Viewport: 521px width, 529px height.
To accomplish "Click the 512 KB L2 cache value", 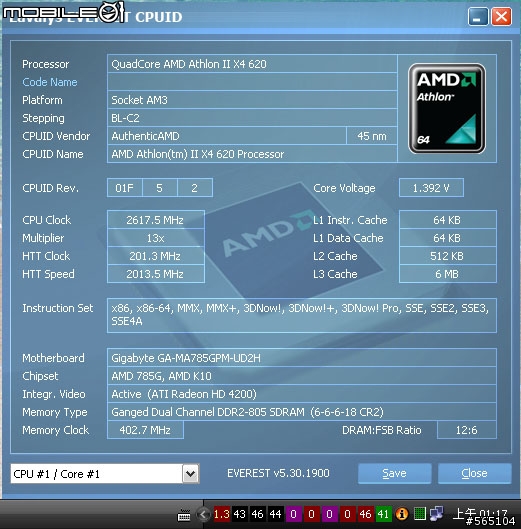I will pyautogui.click(x=447, y=256).
